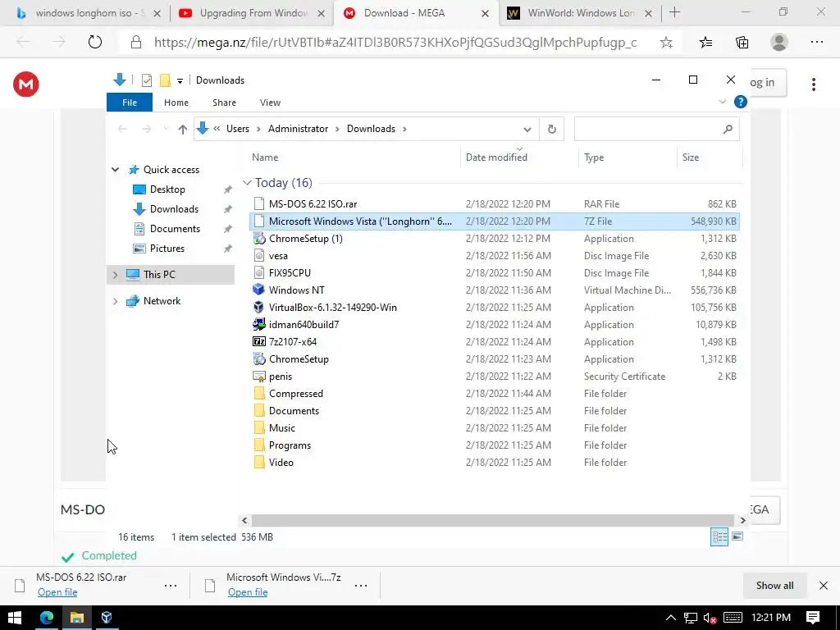Image resolution: width=840 pixels, height=630 pixels.
Task: Collapse the Today (16) group
Action: [x=247, y=183]
